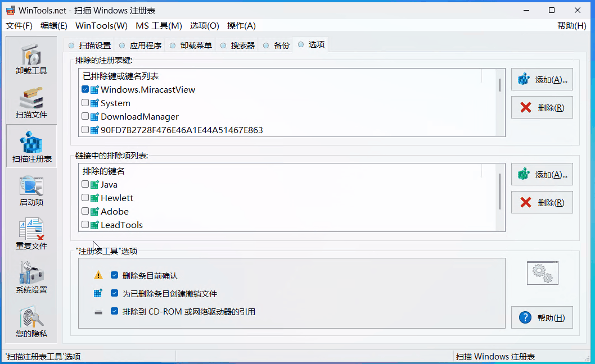Viewport: 595px width, 364px height.
Task: Check the DownloadManager checkbox
Action: 85,116
